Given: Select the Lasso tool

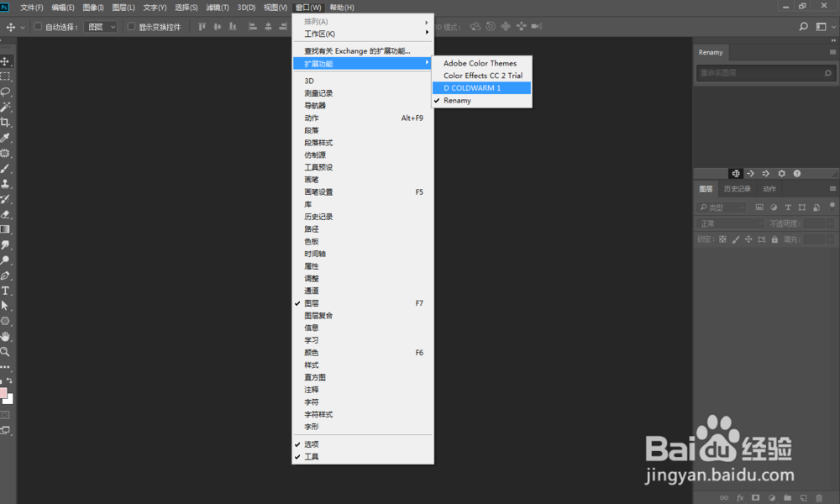Looking at the screenshot, I should pos(5,92).
